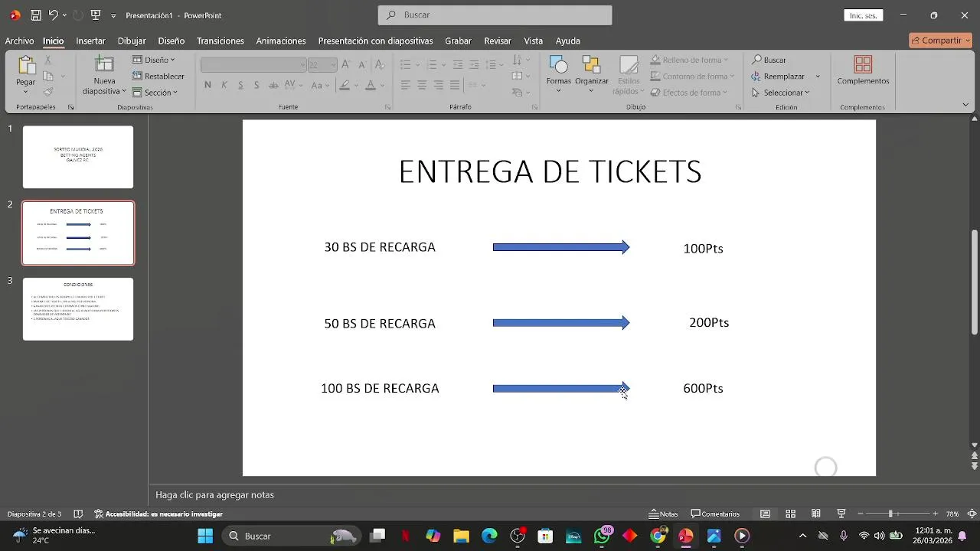The width and height of the screenshot is (980, 551).
Task: Click the Inic. ses. sign-in button
Action: [x=864, y=15]
